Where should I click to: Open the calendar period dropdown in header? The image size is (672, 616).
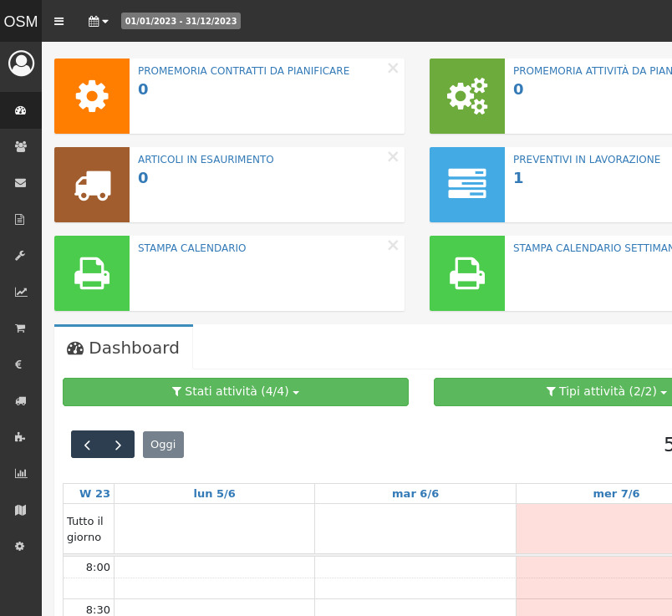[99, 21]
